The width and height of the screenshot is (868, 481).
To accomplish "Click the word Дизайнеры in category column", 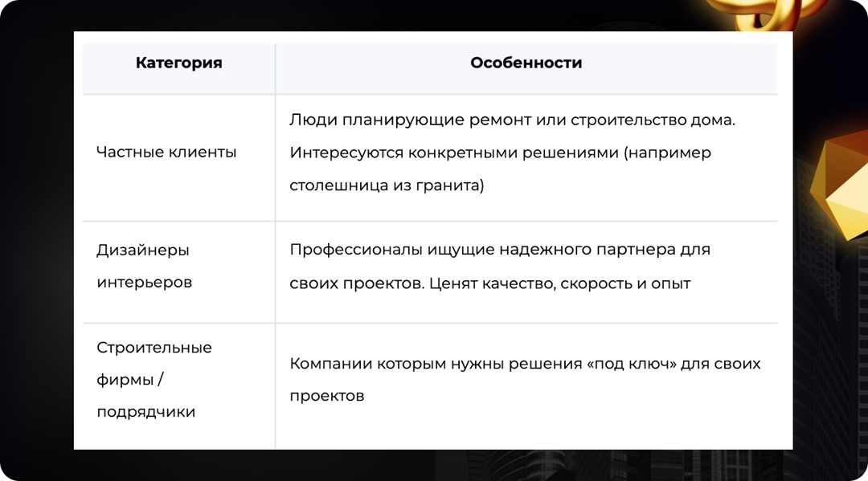I will (x=143, y=250).
